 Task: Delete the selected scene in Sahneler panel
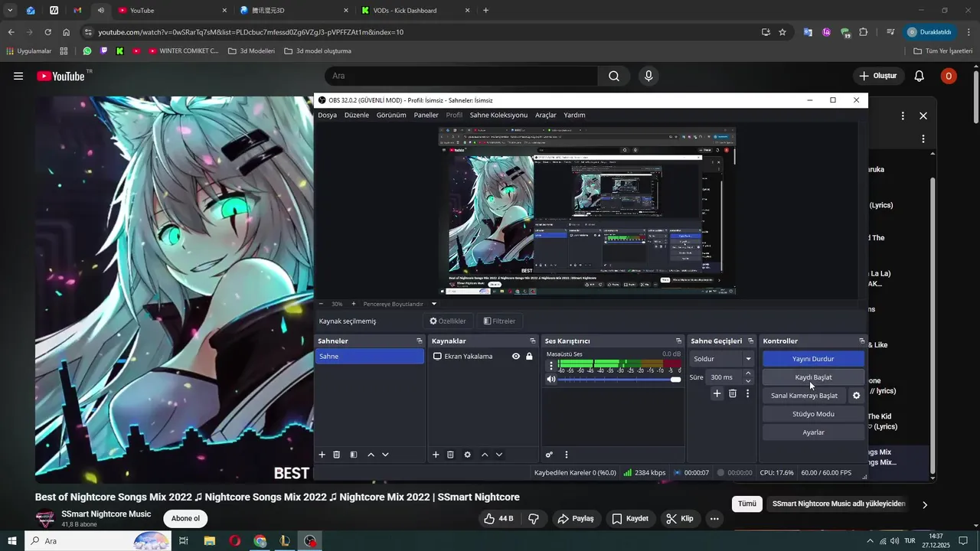(x=336, y=455)
